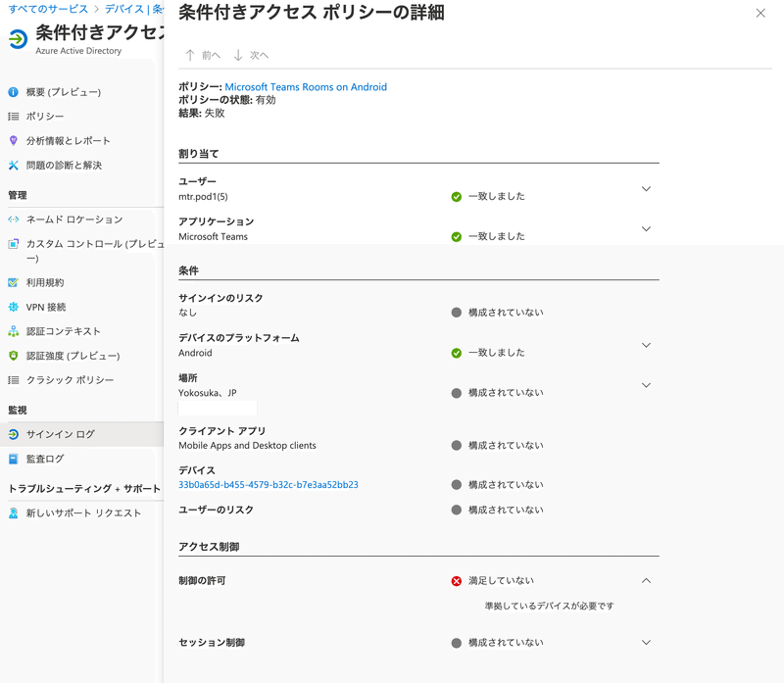Click the Azure AD conditional access header icon
Viewport: 784px width, 683px height.
[18, 39]
